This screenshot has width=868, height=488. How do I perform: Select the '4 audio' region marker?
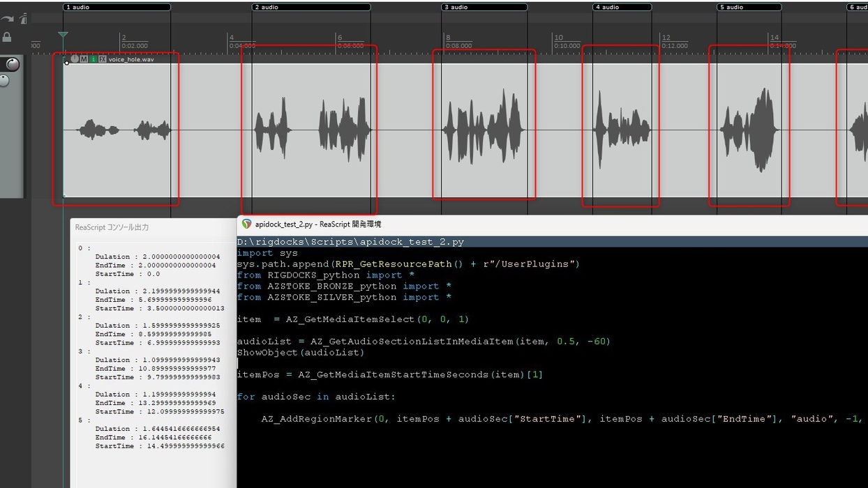(x=622, y=7)
